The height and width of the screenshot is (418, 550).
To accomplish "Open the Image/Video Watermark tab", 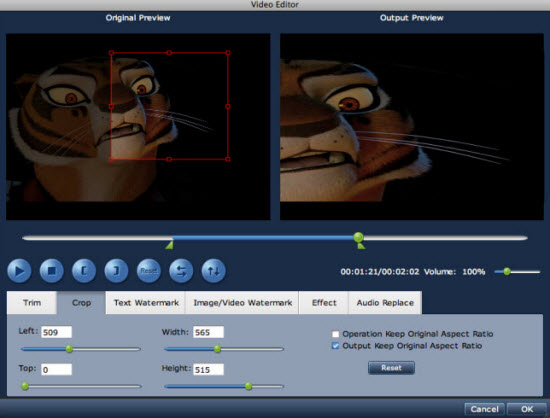I will coord(243,303).
